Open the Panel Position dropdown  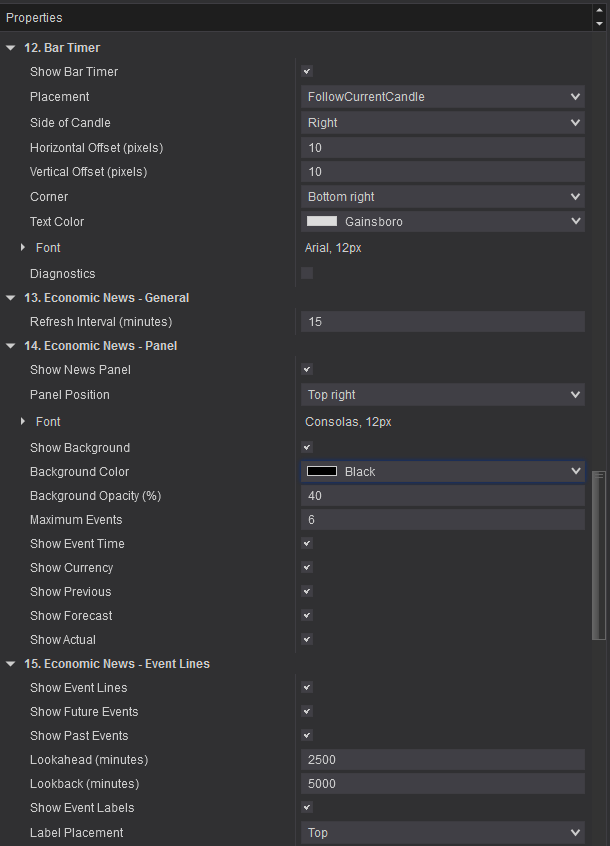click(443, 395)
